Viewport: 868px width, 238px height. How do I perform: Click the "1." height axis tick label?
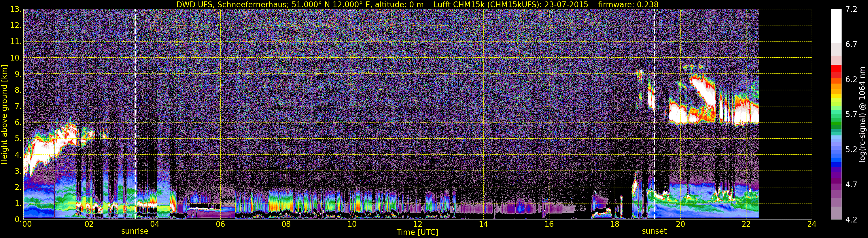pyautogui.click(x=18, y=203)
